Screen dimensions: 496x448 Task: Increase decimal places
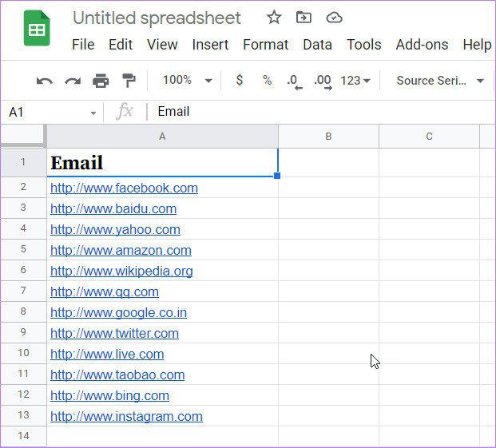[323, 82]
